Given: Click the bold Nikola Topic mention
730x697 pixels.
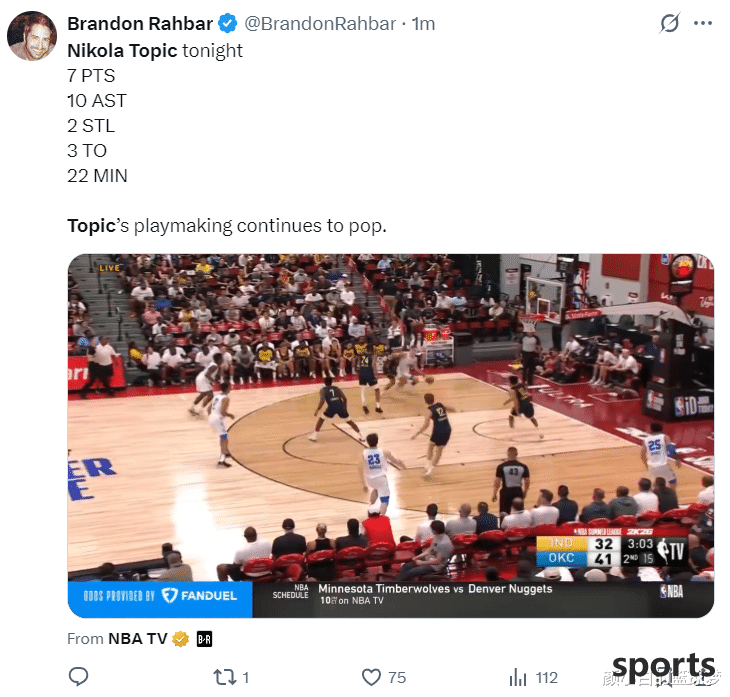Looking at the screenshot, I should [x=122, y=50].
